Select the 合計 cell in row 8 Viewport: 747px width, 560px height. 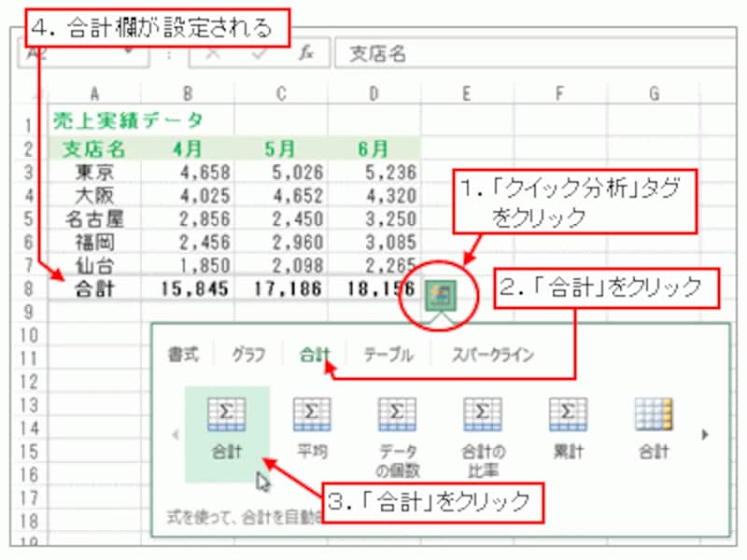tap(94, 288)
